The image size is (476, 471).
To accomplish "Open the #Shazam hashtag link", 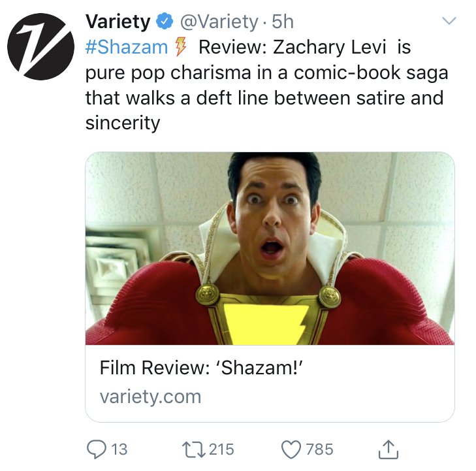I will [127, 48].
